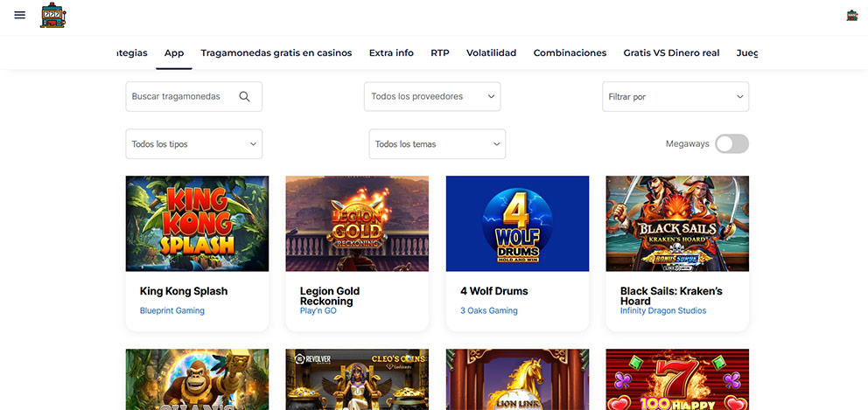Open the King Kong Splash thumbnail
Viewport: 868px width, 410px height.
coord(197,224)
